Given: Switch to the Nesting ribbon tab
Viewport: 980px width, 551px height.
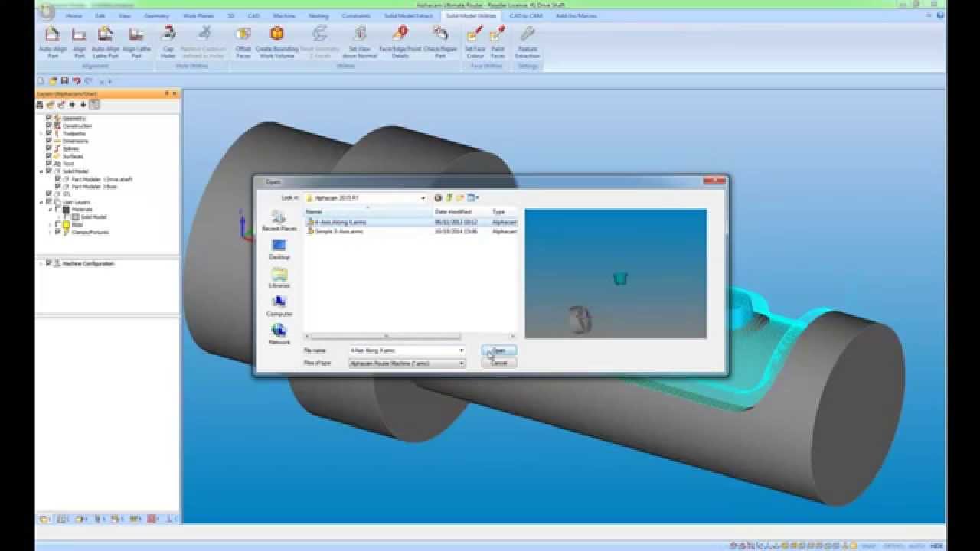Looking at the screenshot, I should point(318,15).
